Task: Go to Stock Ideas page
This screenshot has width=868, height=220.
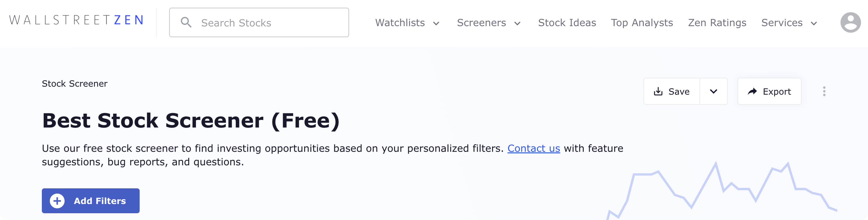Action: 567,23
